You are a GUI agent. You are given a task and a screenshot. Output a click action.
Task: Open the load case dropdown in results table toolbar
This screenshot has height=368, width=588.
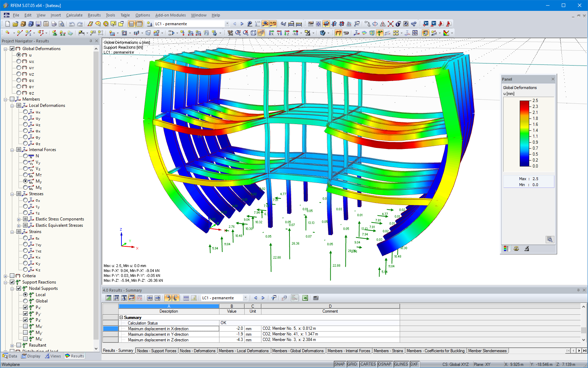[245, 298]
